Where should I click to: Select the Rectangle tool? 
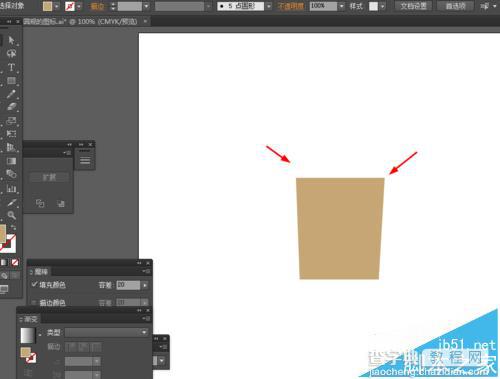11,81
